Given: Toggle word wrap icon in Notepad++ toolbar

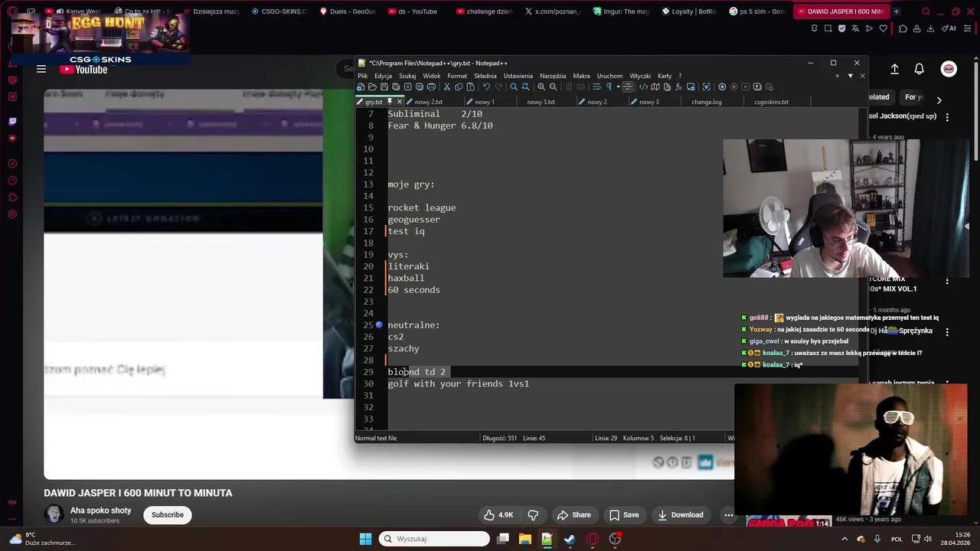Looking at the screenshot, I should point(596,86).
